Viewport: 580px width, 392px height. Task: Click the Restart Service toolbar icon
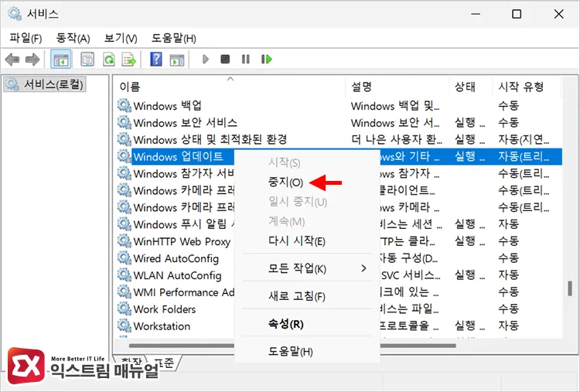tap(266, 60)
